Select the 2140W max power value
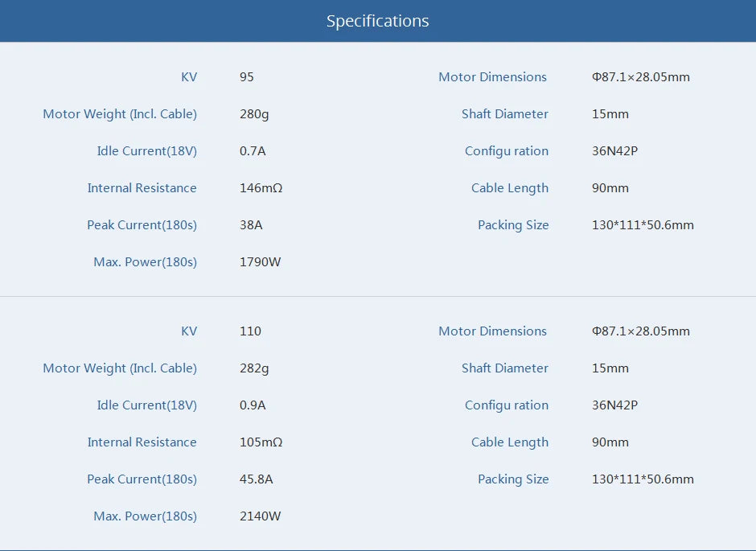This screenshot has width=756, height=551. click(x=258, y=516)
